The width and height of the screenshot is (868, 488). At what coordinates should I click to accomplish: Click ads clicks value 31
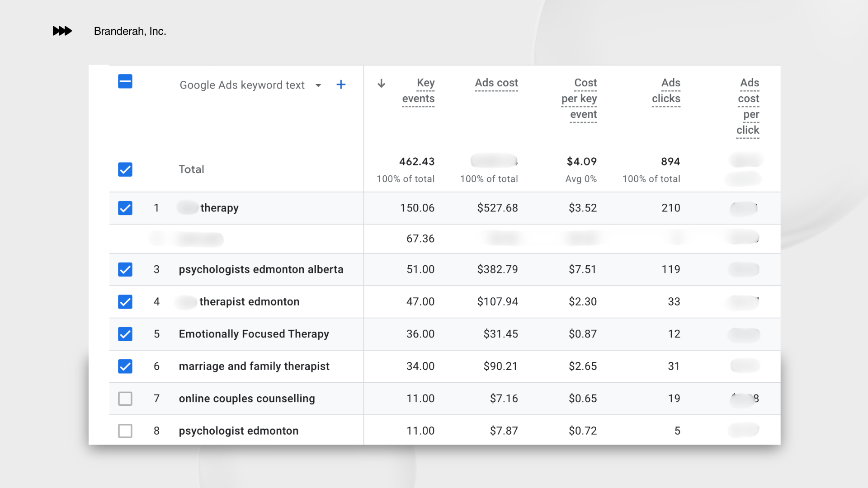674,366
